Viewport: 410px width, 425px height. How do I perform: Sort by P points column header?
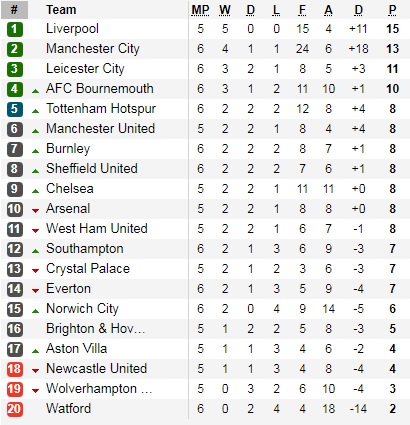click(392, 10)
